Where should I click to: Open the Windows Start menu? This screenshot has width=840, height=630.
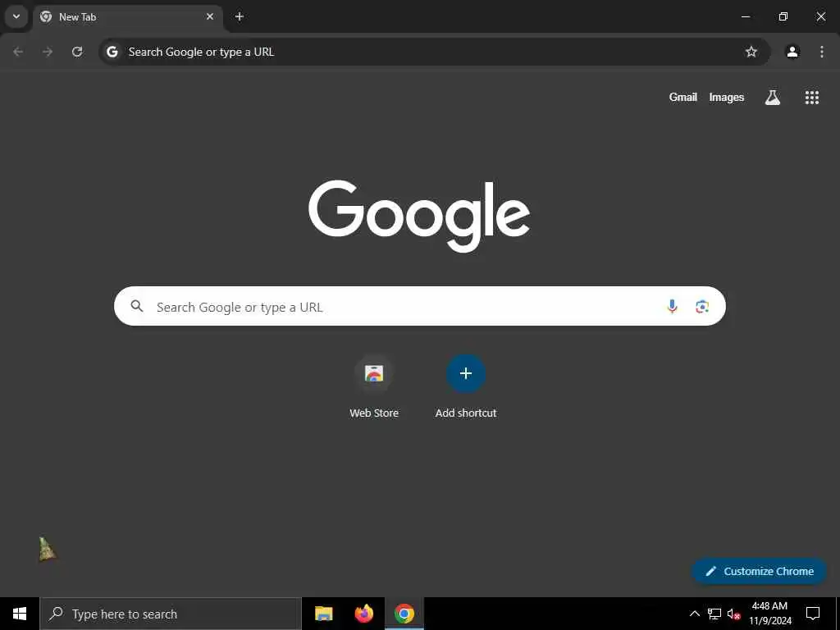[x=20, y=614]
